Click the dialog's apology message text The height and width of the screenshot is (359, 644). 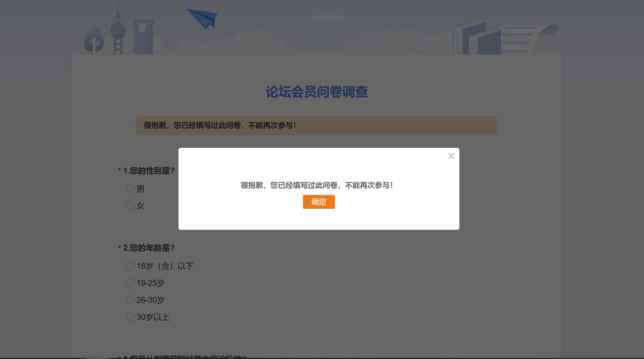click(317, 185)
